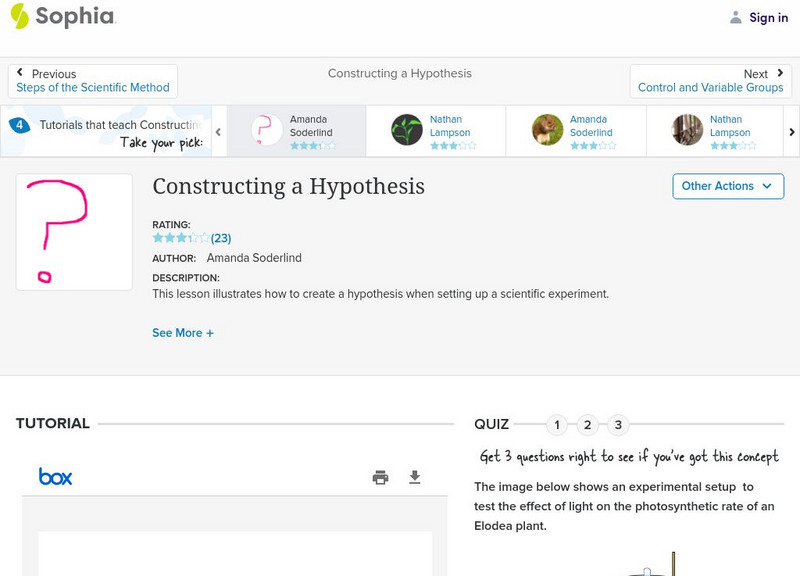Image resolution: width=800 pixels, height=576 pixels.
Task: Click the user profile icon beside Sign in
Action: click(736, 17)
